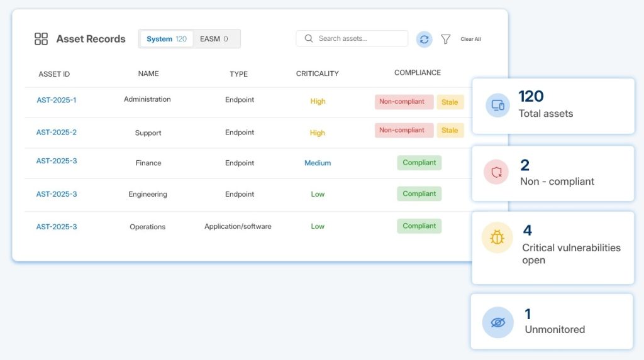Sort by COMPLIANCE column header
The image size is (644, 360).
coord(418,73)
